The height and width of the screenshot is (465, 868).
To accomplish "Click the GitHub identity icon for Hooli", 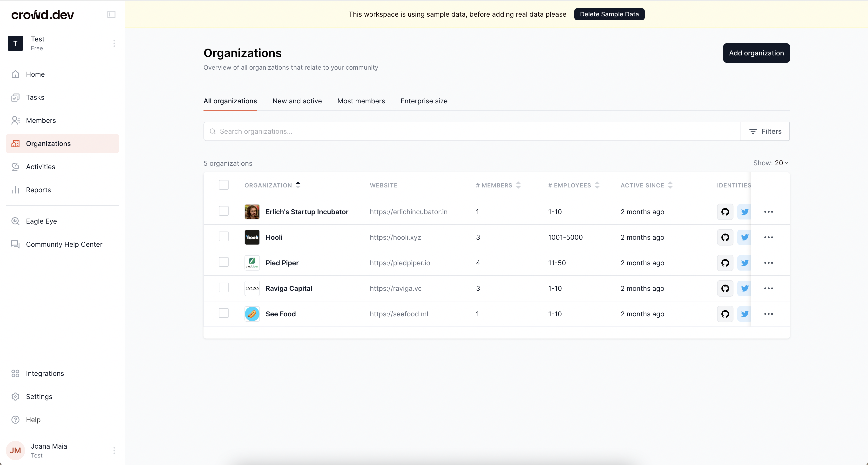I will tap(725, 237).
